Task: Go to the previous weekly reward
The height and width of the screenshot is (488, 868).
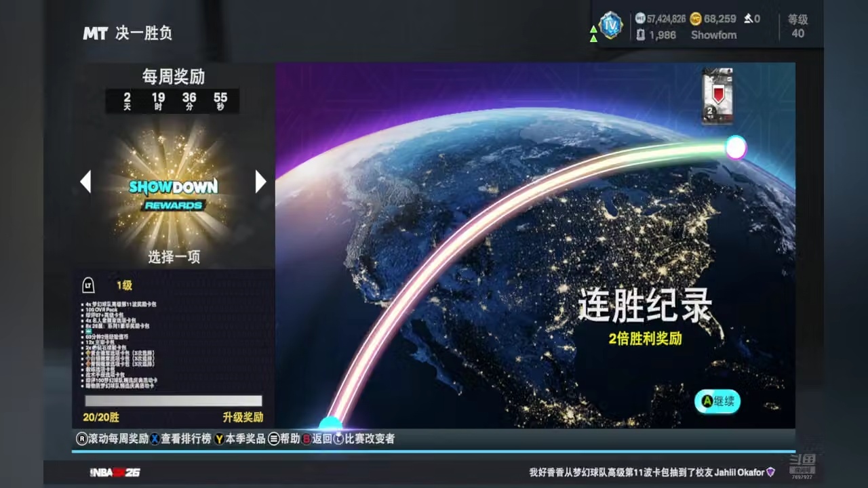Action: 85,182
